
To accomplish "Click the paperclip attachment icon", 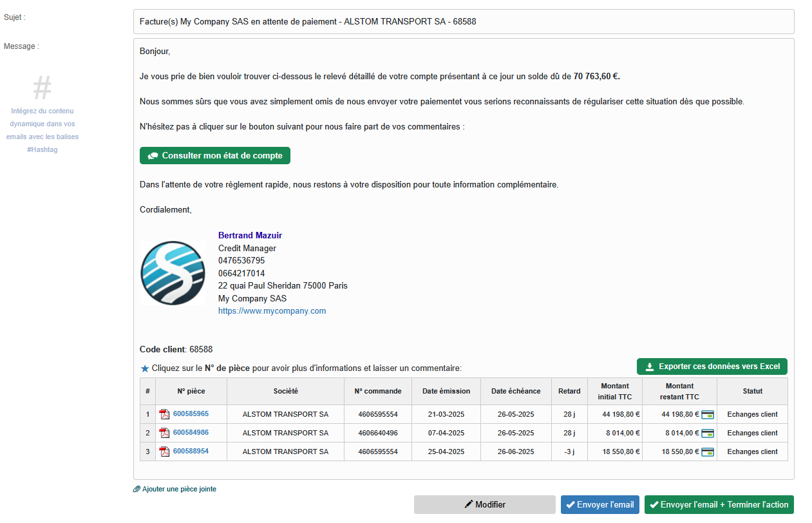I will click(137, 490).
